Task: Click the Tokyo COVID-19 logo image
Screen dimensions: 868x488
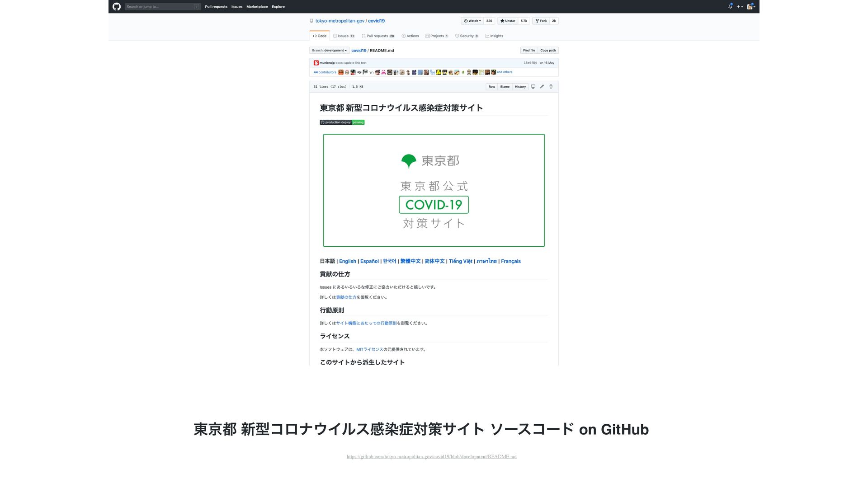Action: 434,190
